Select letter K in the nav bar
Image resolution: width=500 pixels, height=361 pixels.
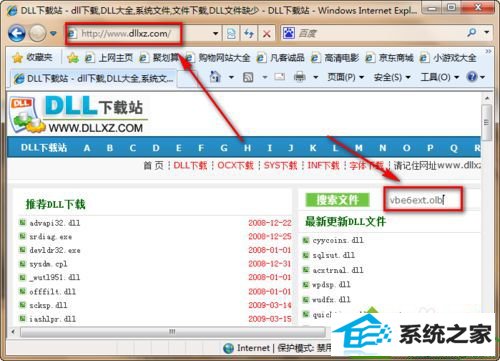(x=313, y=148)
